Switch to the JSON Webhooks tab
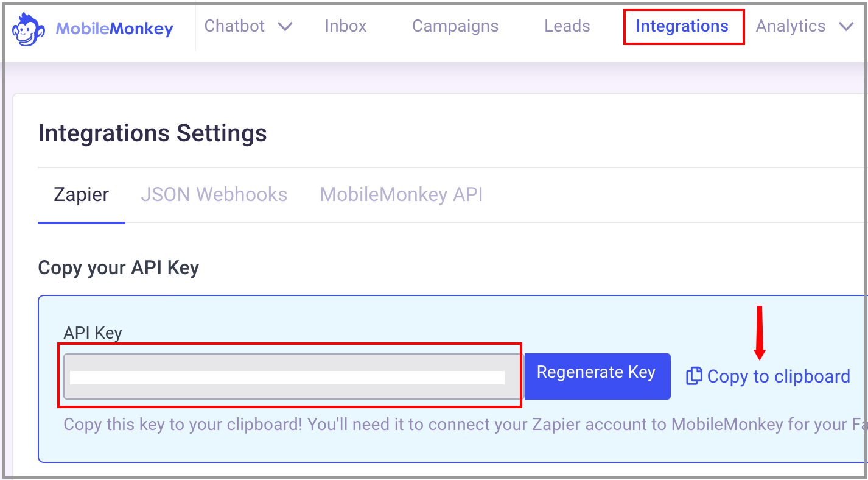 [214, 194]
